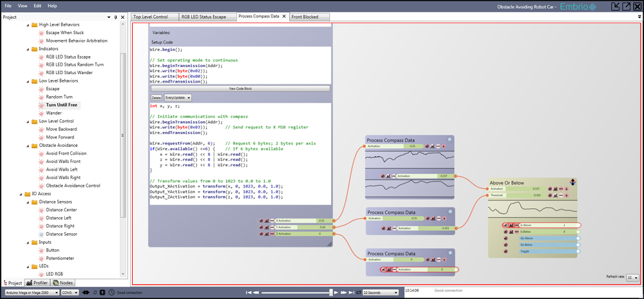Viewport: 644px width, 299px height.
Task: Open the Profiler panel tab
Action: click(x=37, y=283)
